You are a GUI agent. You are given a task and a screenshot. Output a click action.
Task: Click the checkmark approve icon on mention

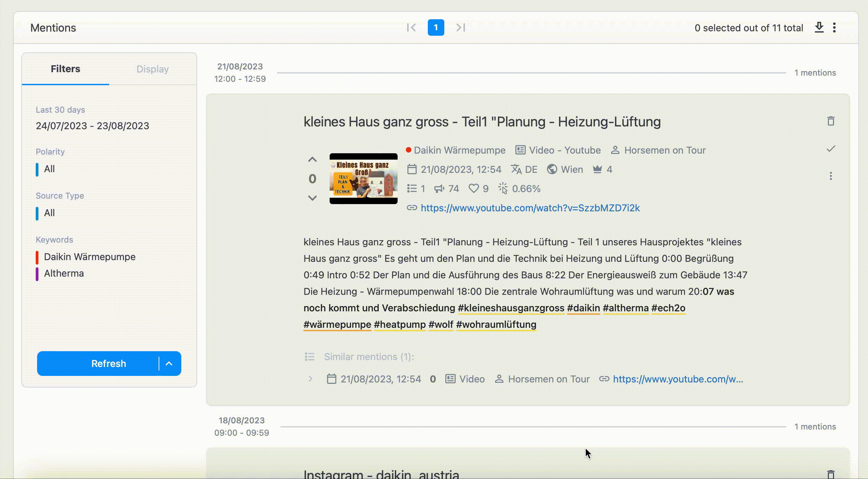click(831, 149)
